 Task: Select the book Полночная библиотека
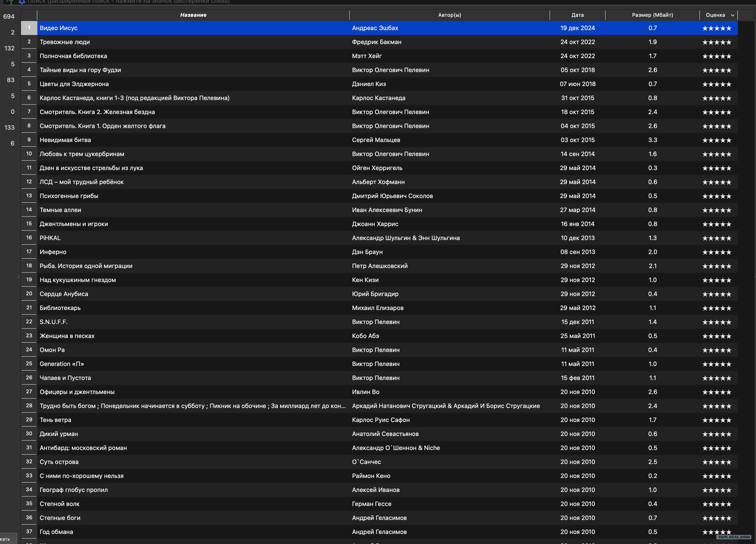pos(73,56)
